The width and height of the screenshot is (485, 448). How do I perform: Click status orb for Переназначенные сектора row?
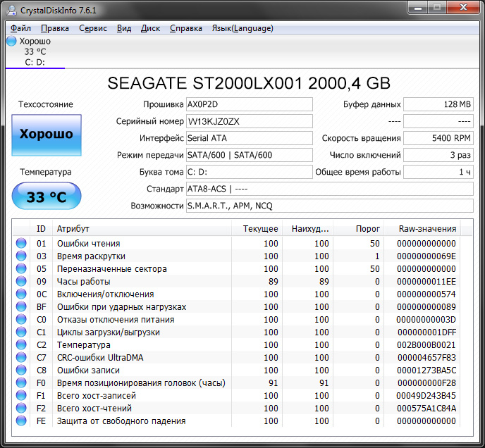coord(21,268)
